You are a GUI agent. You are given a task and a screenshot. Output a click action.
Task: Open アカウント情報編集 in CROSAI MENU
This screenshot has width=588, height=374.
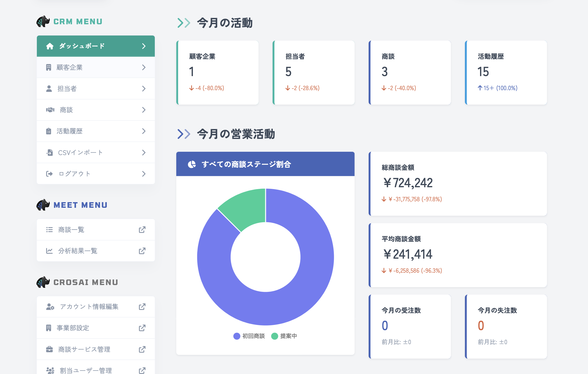tap(89, 307)
